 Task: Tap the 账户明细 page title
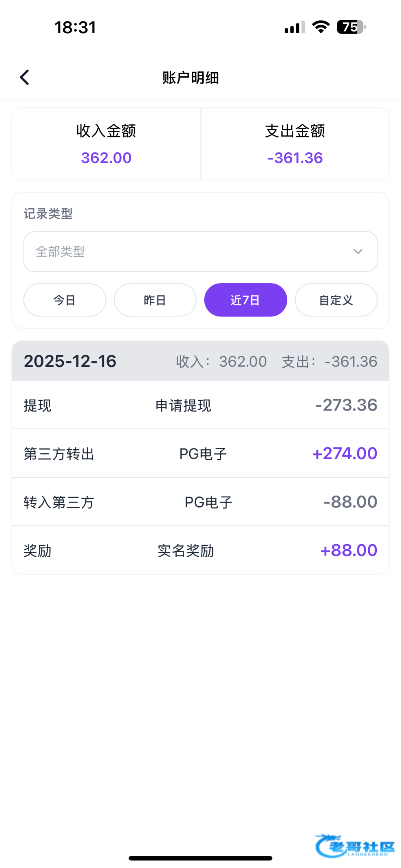click(x=191, y=78)
